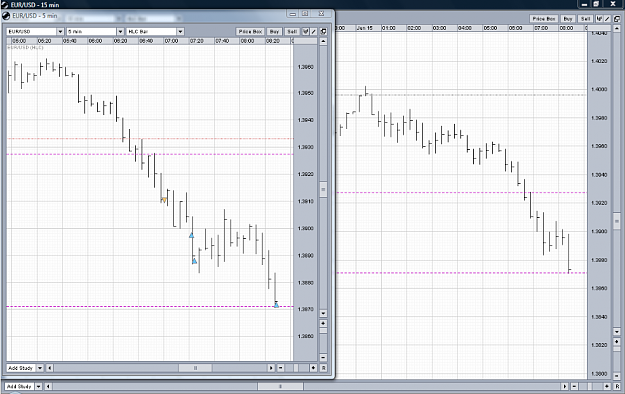Image resolution: width=625 pixels, height=394 pixels.
Task: Click the 15 min window vertical scrollbar thumb
Action: click(x=617, y=221)
